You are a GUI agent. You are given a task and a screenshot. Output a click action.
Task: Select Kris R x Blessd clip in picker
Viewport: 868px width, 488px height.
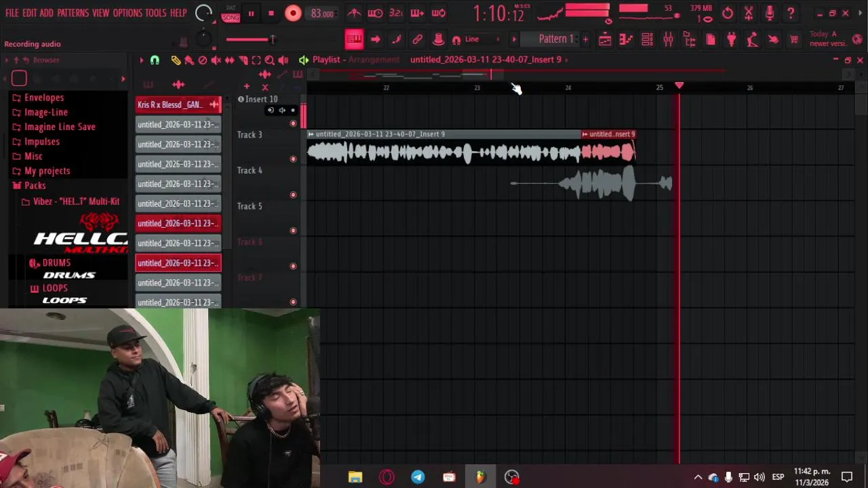[178, 104]
